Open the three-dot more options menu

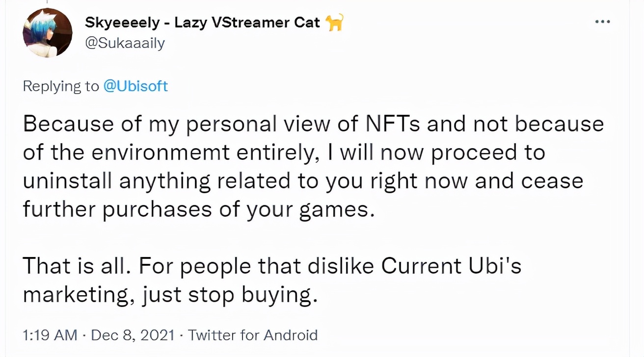[x=602, y=22]
